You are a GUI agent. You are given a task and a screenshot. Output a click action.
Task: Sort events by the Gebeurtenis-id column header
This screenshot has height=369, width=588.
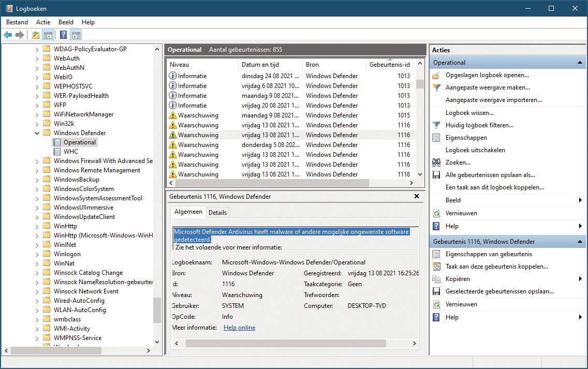point(390,65)
